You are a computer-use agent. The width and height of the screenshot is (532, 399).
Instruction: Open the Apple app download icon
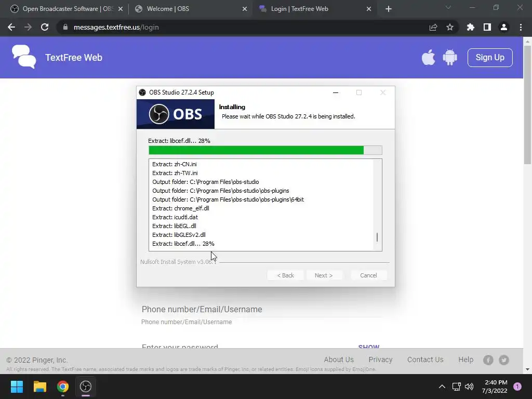pos(429,57)
